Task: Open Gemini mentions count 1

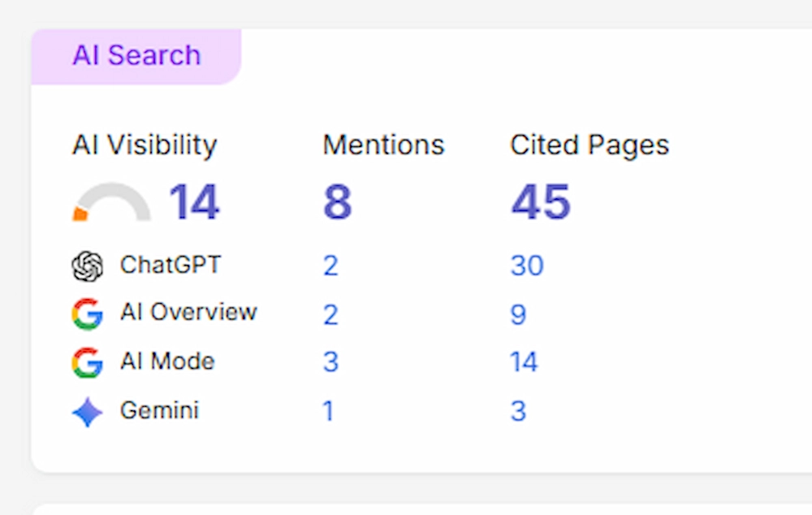Action: [328, 411]
